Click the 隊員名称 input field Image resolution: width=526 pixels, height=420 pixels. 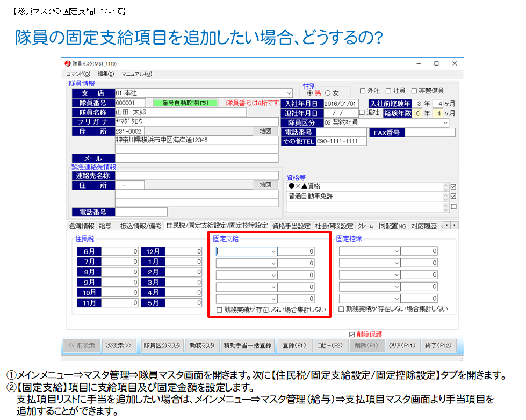tap(181, 112)
